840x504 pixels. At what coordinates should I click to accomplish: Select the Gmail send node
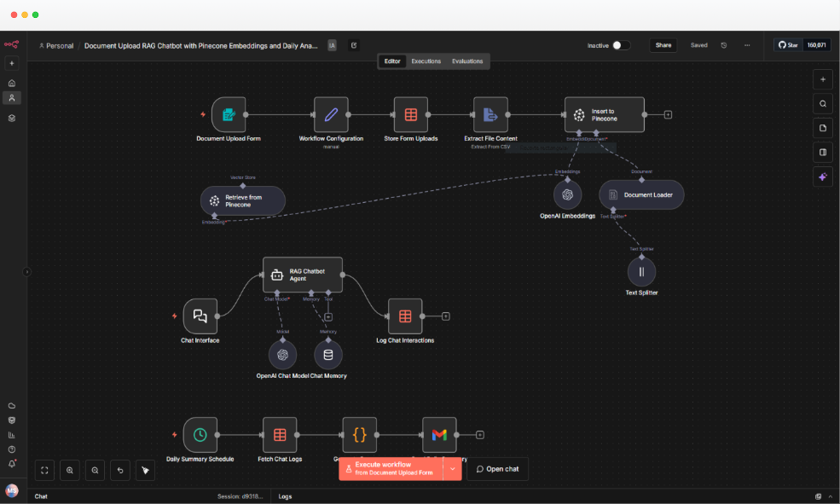[x=439, y=435]
